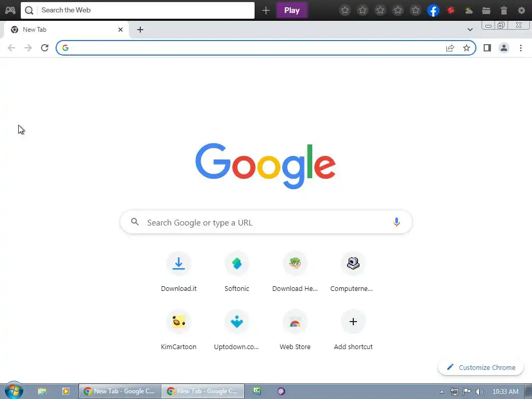532x399 pixels.
Task: Click the purple circle taskbar icon
Action: pyautogui.click(x=281, y=391)
